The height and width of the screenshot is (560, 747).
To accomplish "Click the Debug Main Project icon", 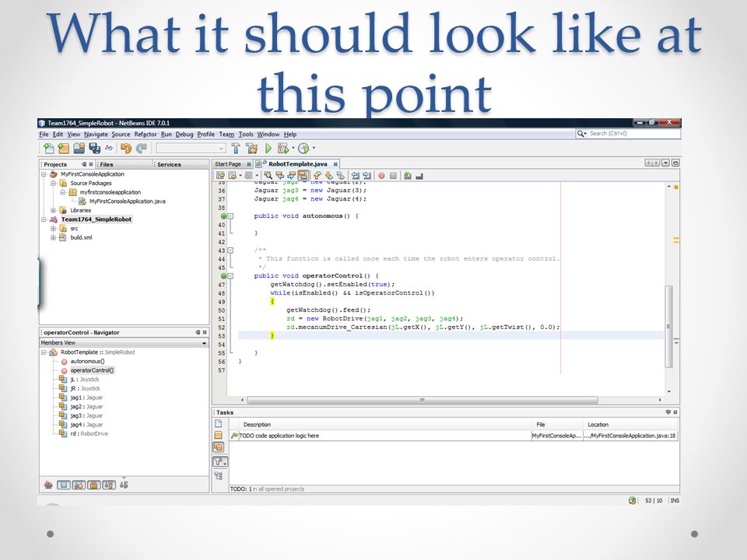I will [x=283, y=149].
